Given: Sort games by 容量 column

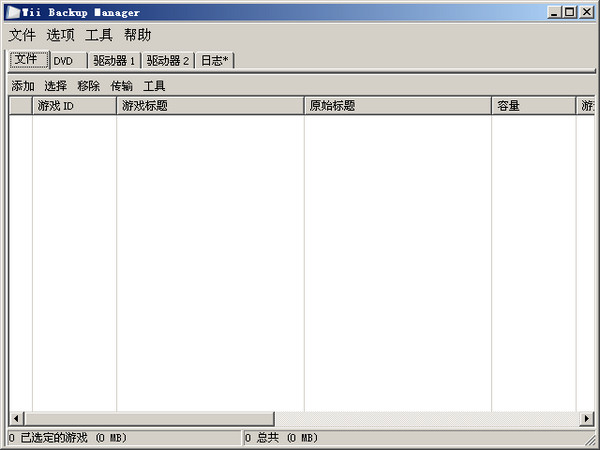Looking at the screenshot, I should click(533, 105).
